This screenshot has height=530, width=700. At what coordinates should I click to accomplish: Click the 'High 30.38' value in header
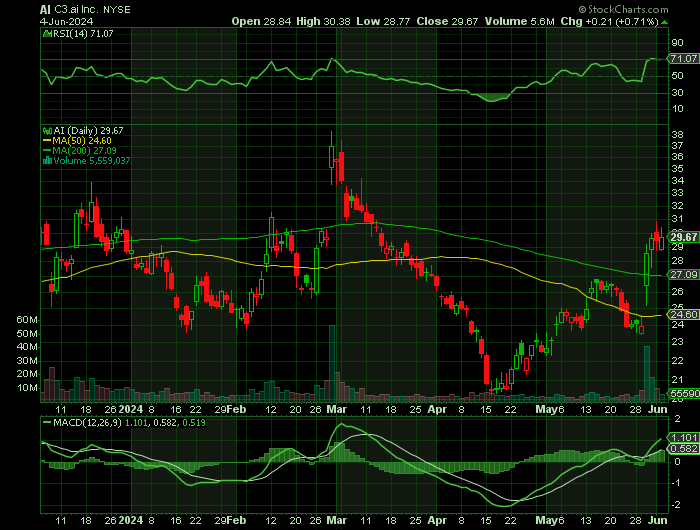coord(323,21)
